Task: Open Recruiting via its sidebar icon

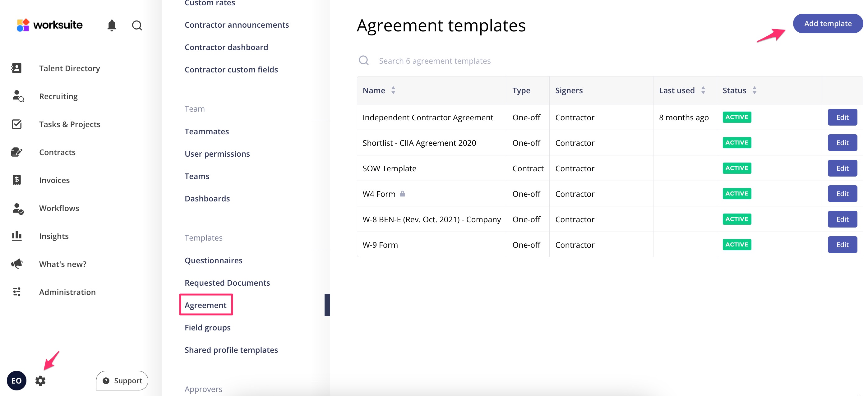Action: (x=17, y=96)
